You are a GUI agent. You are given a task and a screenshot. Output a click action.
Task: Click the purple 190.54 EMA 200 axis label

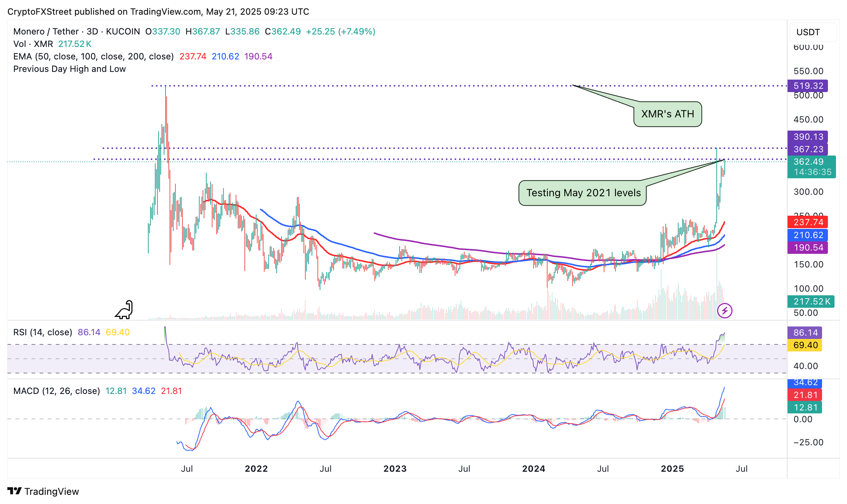tap(807, 248)
